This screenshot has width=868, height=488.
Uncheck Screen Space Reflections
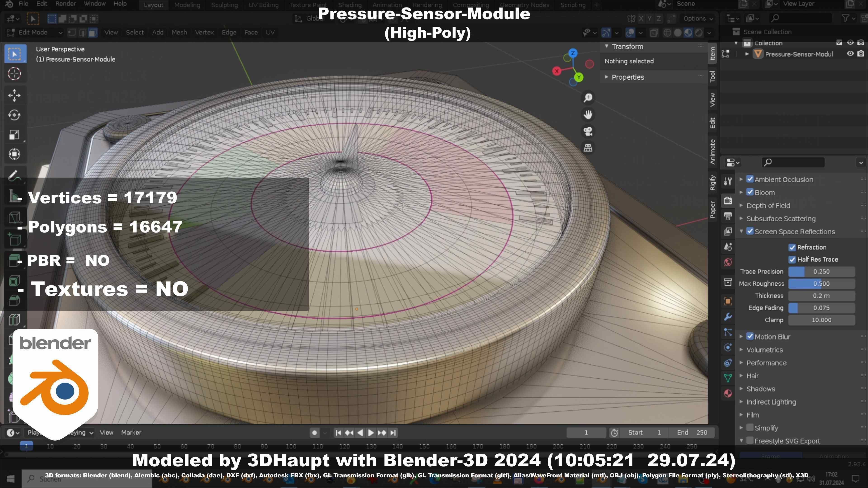pyautogui.click(x=750, y=231)
